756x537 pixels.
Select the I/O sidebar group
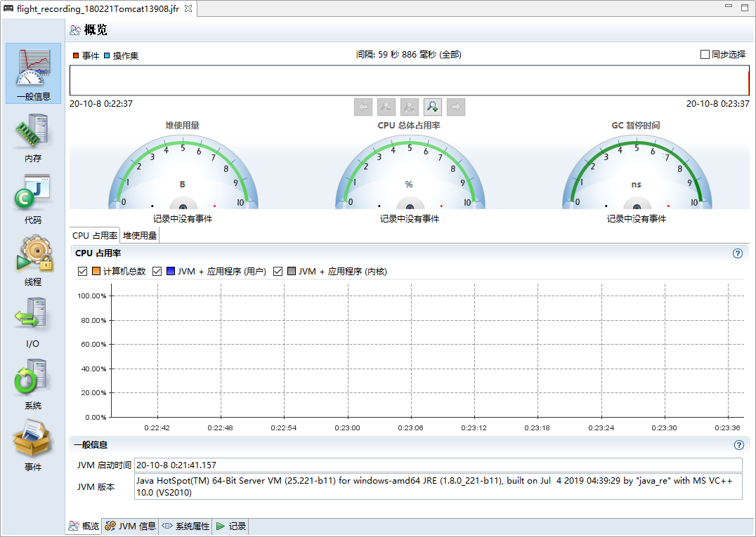coord(33,323)
